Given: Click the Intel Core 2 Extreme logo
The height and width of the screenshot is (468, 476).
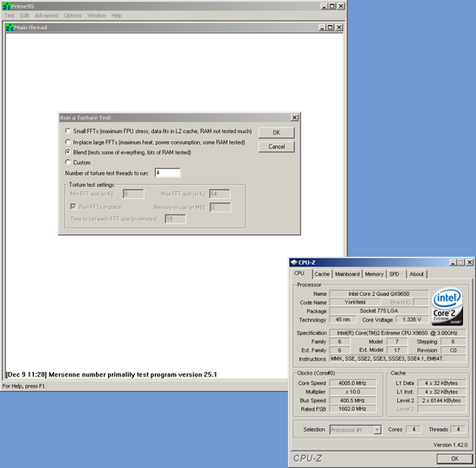Looking at the screenshot, I should tap(447, 307).
